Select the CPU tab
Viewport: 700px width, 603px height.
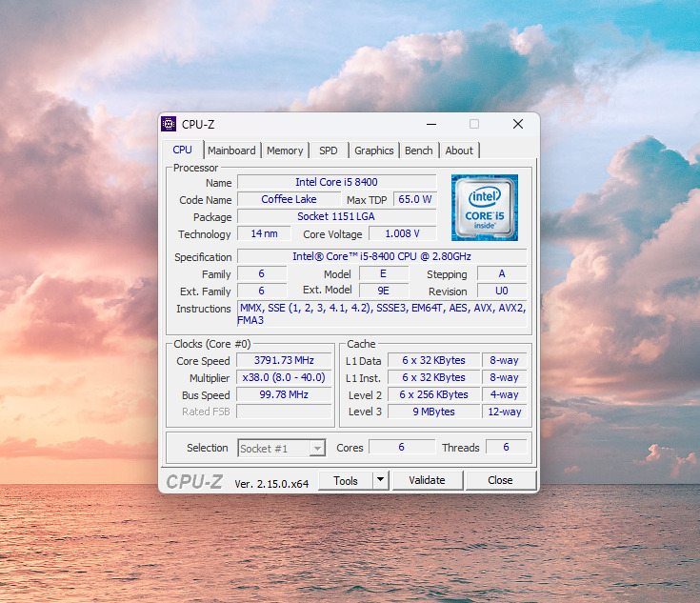click(182, 150)
